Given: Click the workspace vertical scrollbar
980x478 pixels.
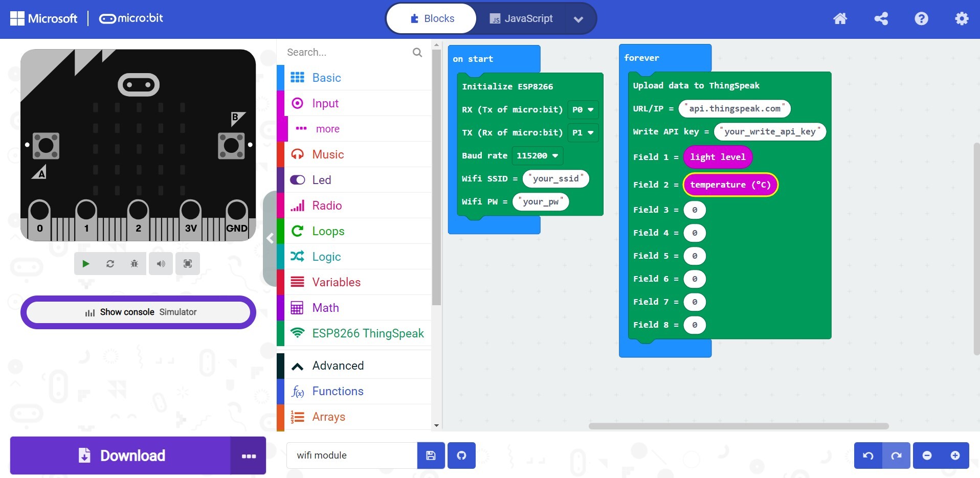Looking at the screenshot, I should click(976, 249).
